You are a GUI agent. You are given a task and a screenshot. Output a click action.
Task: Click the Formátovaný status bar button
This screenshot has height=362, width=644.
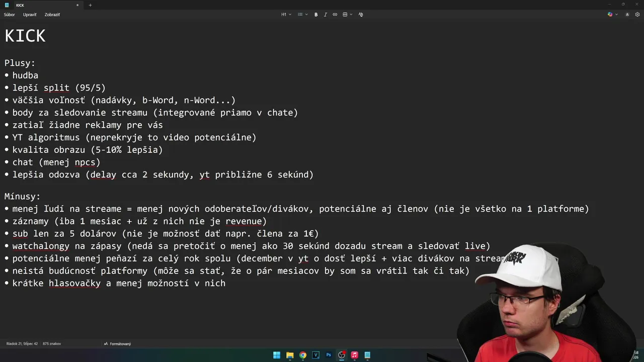click(117, 344)
